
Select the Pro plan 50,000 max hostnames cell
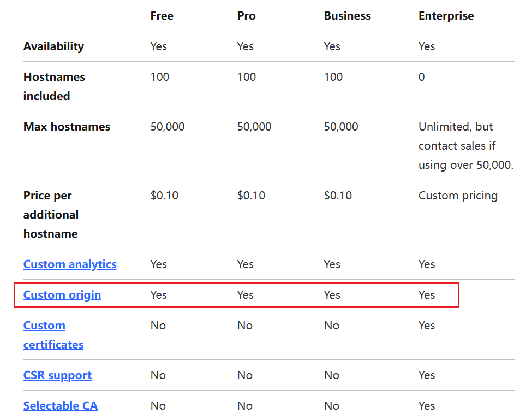tap(254, 127)
